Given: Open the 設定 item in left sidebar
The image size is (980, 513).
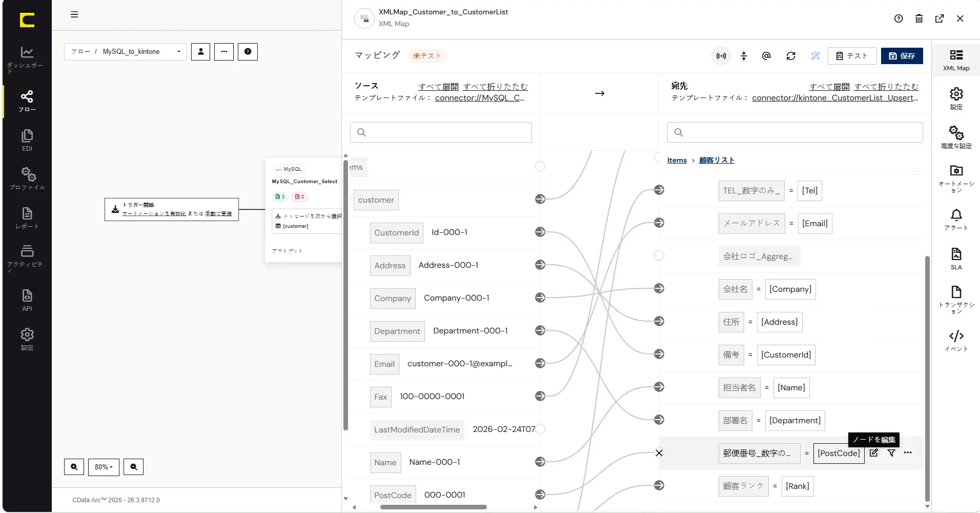Looking at the screenshot, I should click(27, 339).
